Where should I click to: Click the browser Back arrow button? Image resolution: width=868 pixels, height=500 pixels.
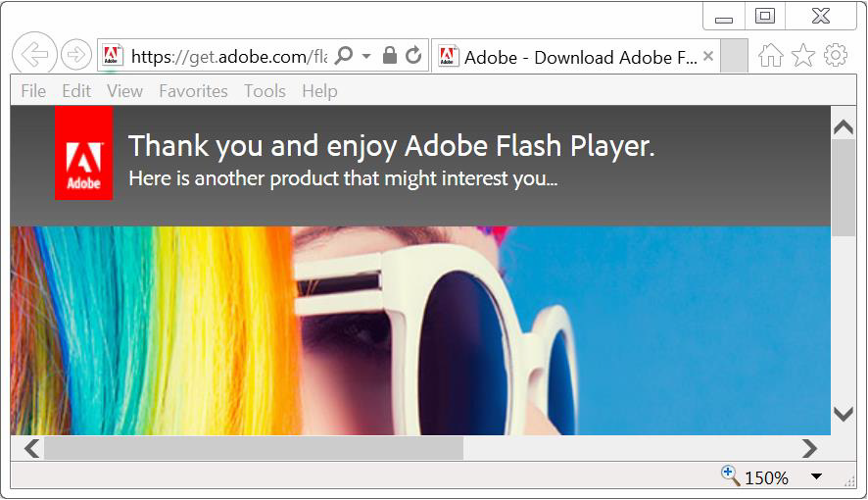point(34,54)
